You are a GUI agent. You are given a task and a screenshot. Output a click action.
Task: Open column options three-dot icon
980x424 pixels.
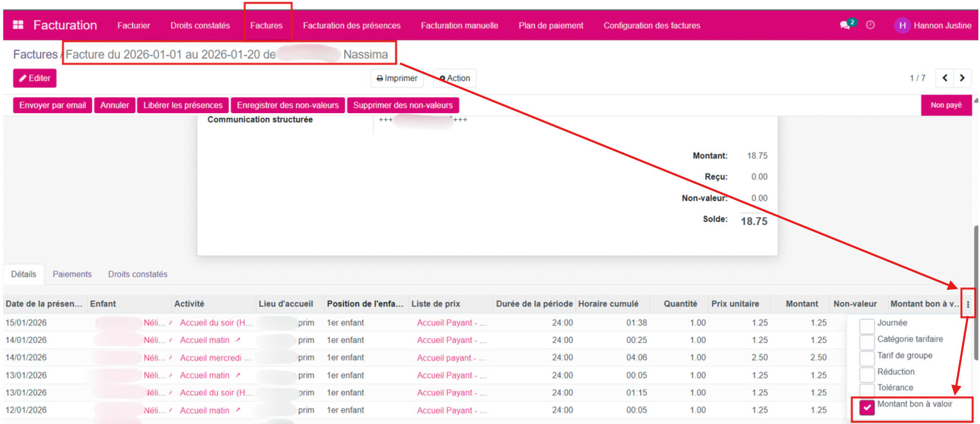[x=968, y=304]
